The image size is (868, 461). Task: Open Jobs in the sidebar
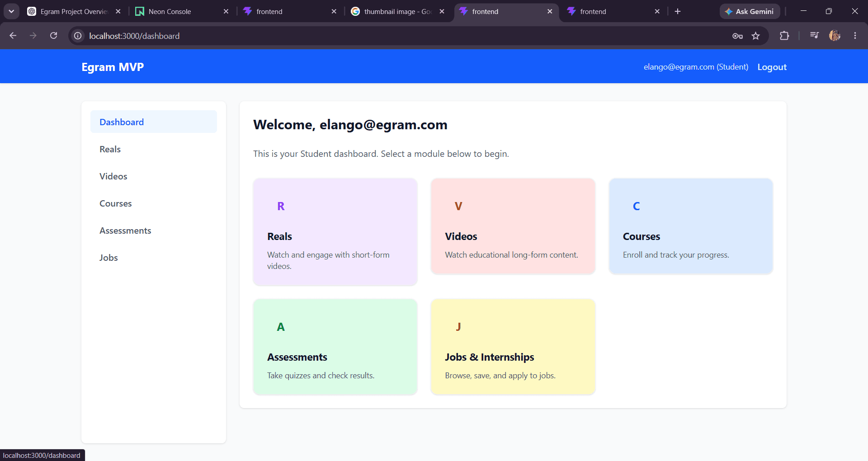coord(154,257)
